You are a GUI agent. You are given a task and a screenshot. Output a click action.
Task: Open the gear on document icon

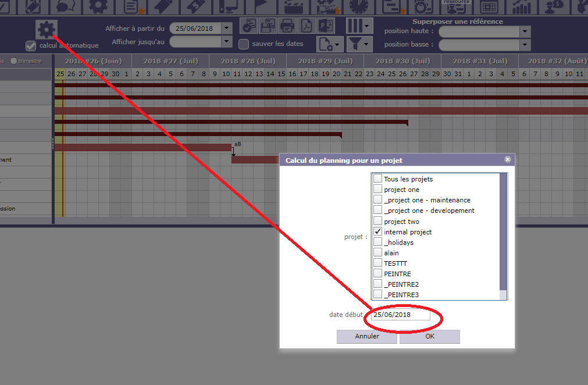coord(423,6)
